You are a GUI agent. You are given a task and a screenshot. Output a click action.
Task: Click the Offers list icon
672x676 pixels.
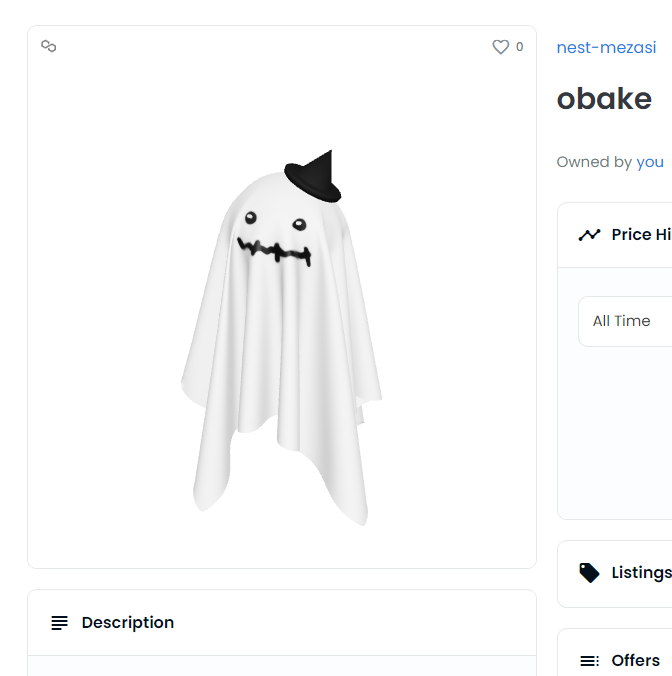click(589, 661)
